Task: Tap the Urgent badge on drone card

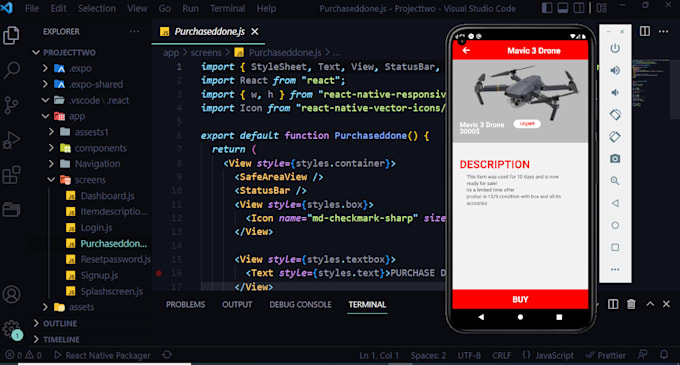Action: tap(527, 124)
